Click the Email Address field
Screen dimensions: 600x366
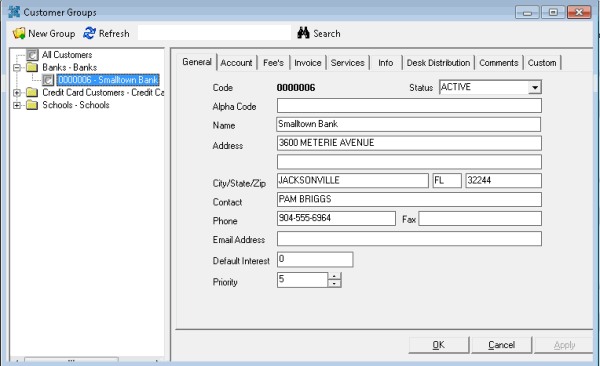pyautogui.click(x=409, y=239)
